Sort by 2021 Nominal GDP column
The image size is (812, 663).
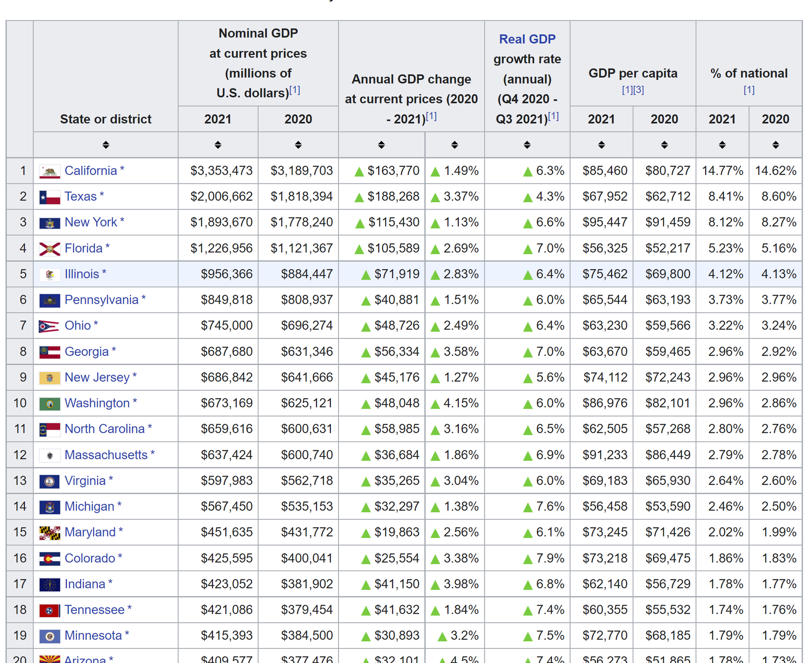pos(218,145)
